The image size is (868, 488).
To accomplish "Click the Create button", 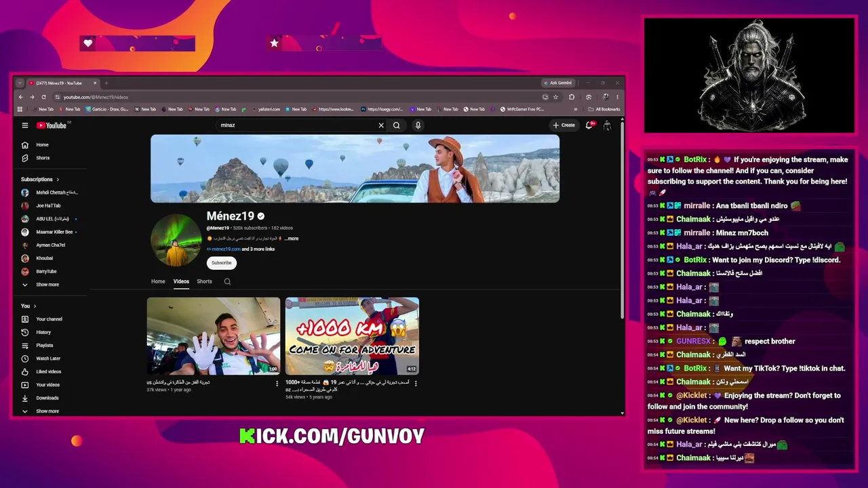I will tap(564, 125).
